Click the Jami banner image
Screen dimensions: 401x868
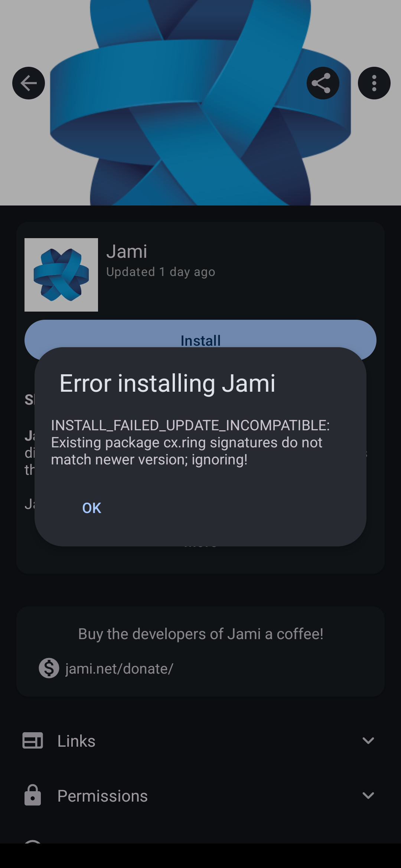coord(200,103)
